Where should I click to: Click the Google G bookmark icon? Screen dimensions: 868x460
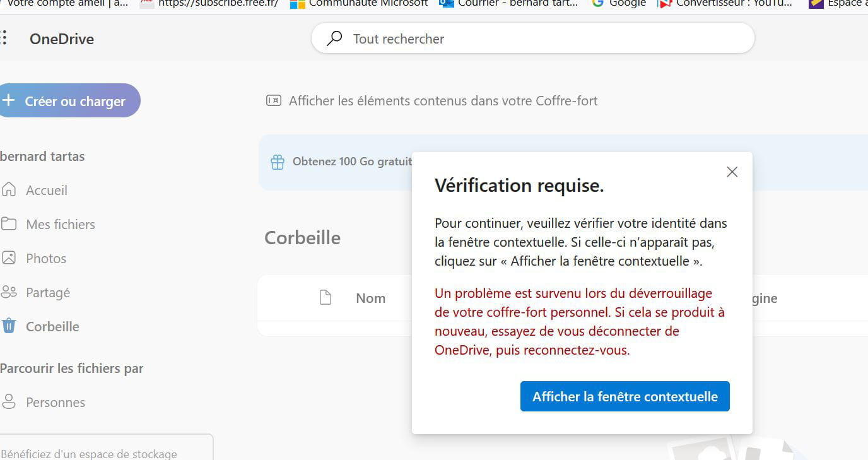point(598,3)
